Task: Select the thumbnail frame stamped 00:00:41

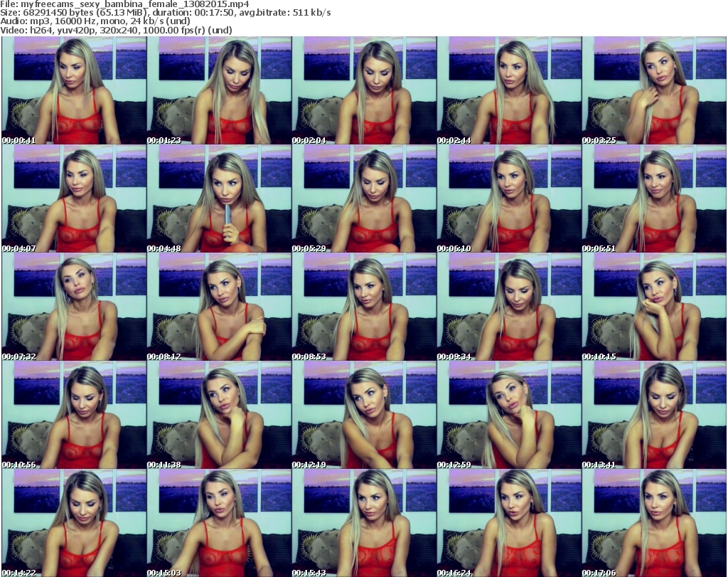Action: [x=74, y=90]
